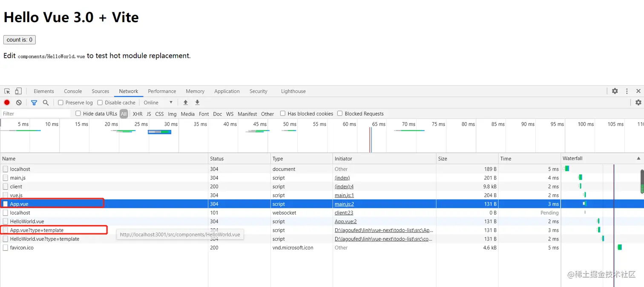The image size is (644, 287).
Task: Open the Security tab
Action: [x=259, y=91]
